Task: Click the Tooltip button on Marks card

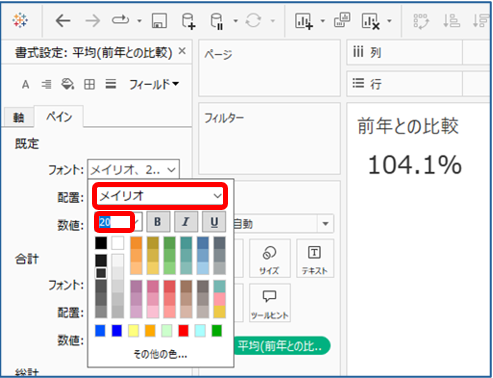Action: tap(270, 303)
